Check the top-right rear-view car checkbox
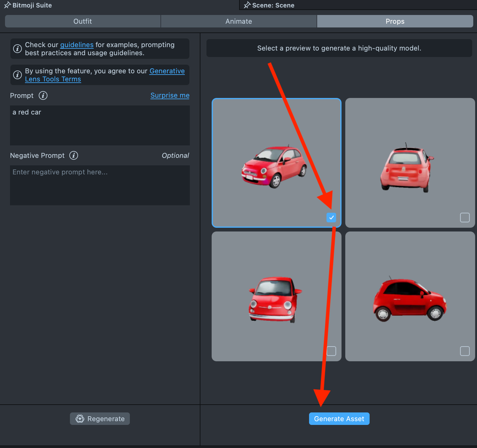477x448 pixels. [465, 217]
